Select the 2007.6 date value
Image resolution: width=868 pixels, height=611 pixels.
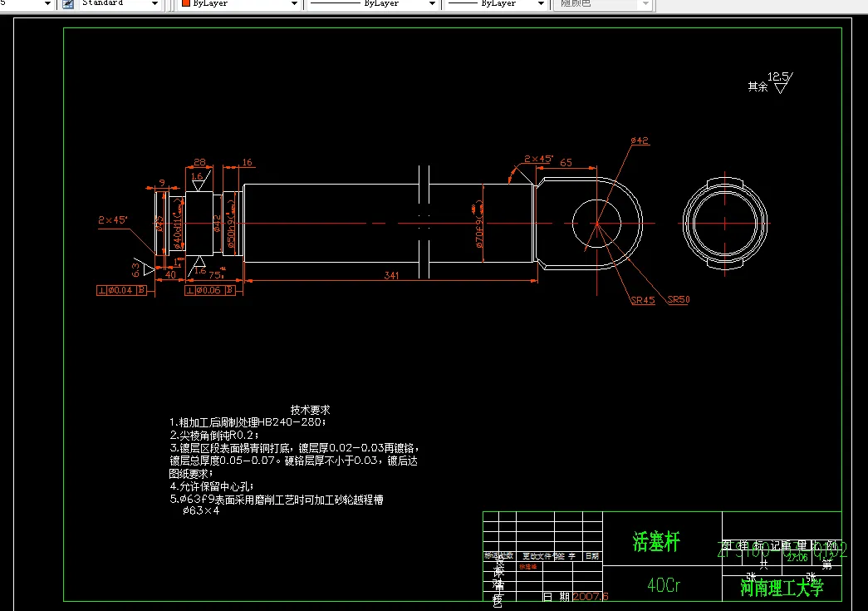click(591, 597)
